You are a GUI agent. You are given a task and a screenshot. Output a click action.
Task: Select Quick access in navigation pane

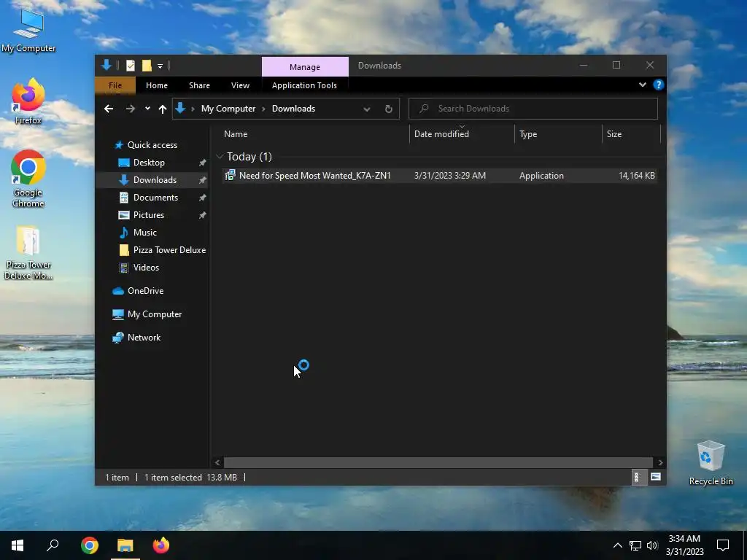coord(146,145)
